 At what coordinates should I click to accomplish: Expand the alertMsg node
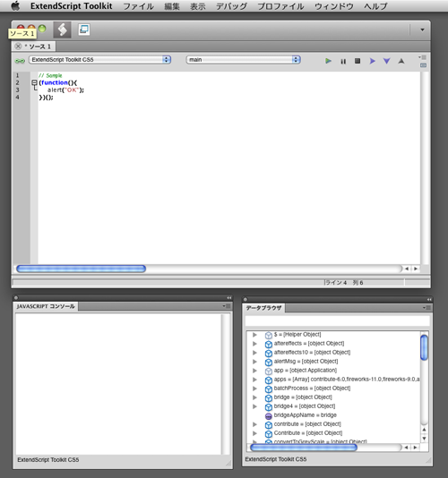click(x=254, y=362)
